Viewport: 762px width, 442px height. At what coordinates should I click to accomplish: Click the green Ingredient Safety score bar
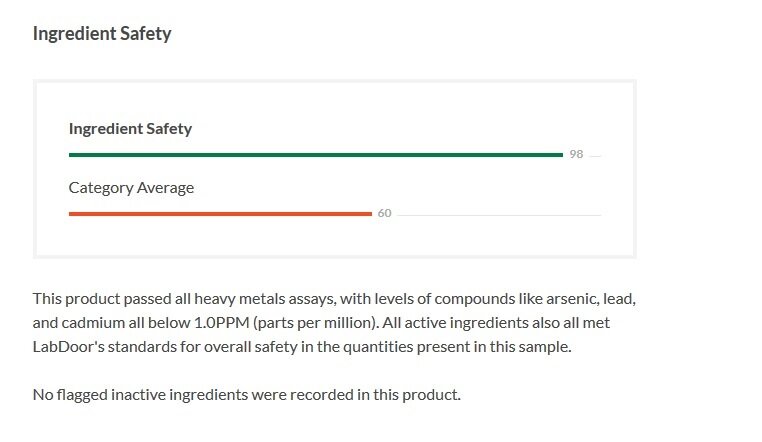coord(316,155)
